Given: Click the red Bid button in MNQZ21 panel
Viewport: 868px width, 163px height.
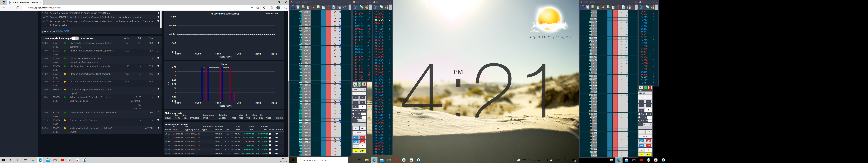Looking at the screenshot, I should [x=363, y=142].
